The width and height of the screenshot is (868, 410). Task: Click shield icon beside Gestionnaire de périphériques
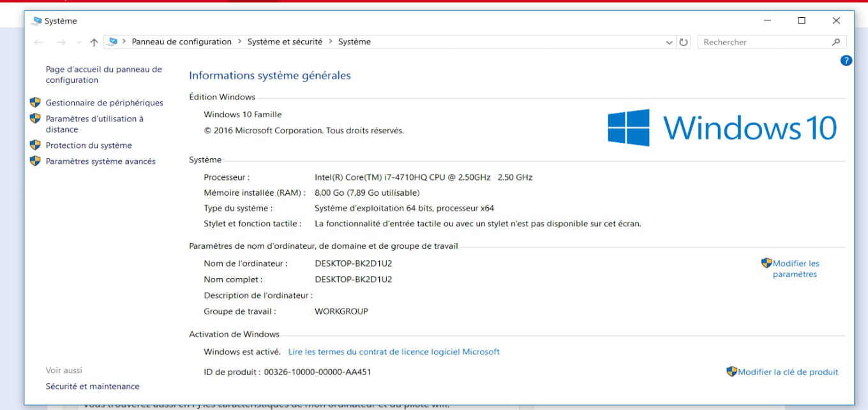tap(35, 102)
